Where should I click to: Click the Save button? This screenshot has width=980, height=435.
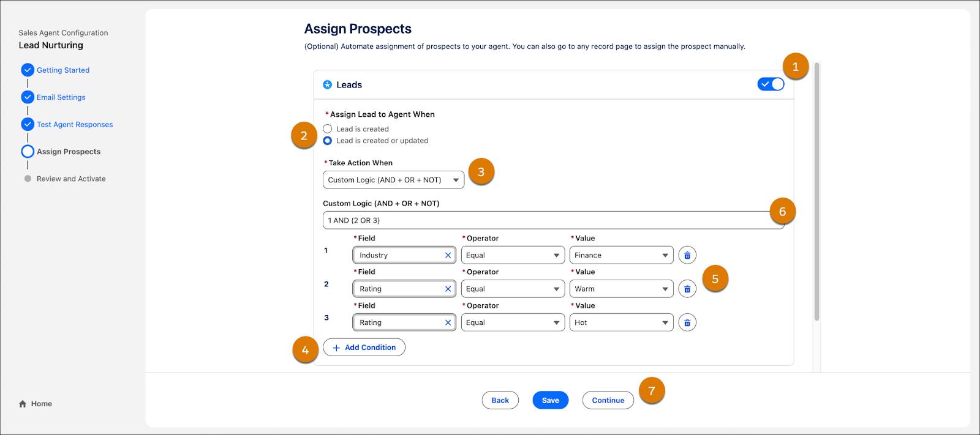point(551,400)
